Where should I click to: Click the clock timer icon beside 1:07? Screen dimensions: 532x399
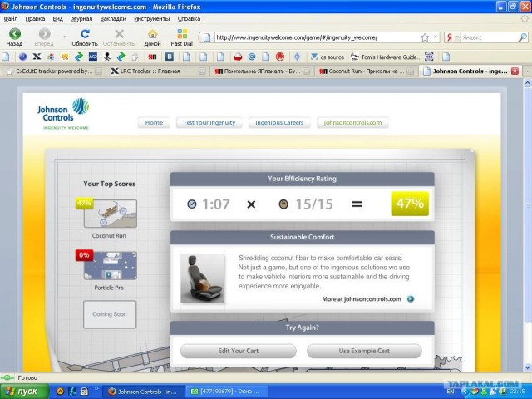(x=192, y=204)
